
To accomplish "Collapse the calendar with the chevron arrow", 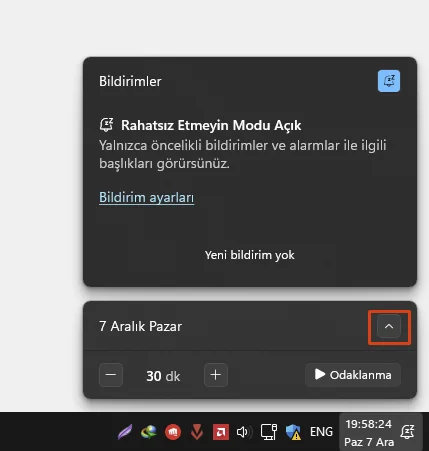I will (389, 326).
